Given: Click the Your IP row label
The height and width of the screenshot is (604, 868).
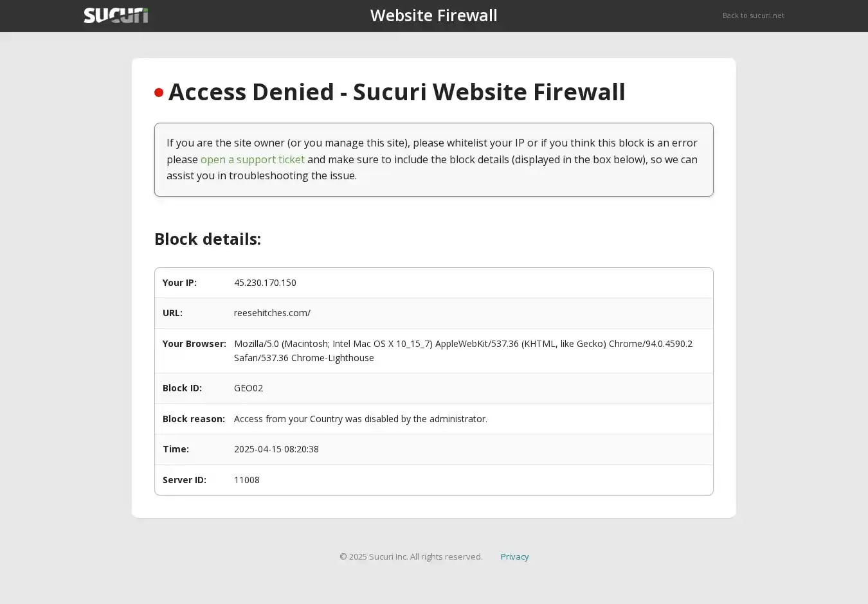Looking at the screenshot, I should click(x=179, y=283).
